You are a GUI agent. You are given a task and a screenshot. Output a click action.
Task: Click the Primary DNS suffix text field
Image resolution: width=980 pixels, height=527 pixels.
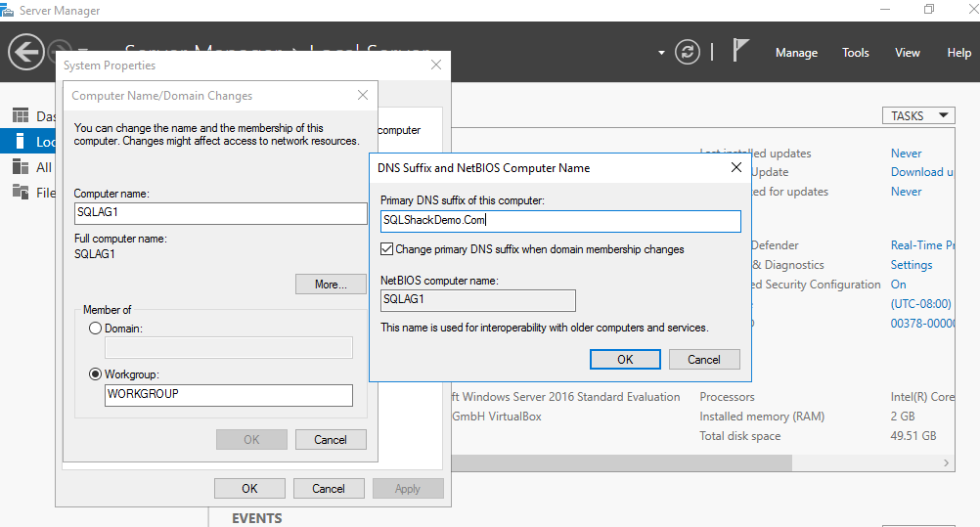tap(560, 221)
